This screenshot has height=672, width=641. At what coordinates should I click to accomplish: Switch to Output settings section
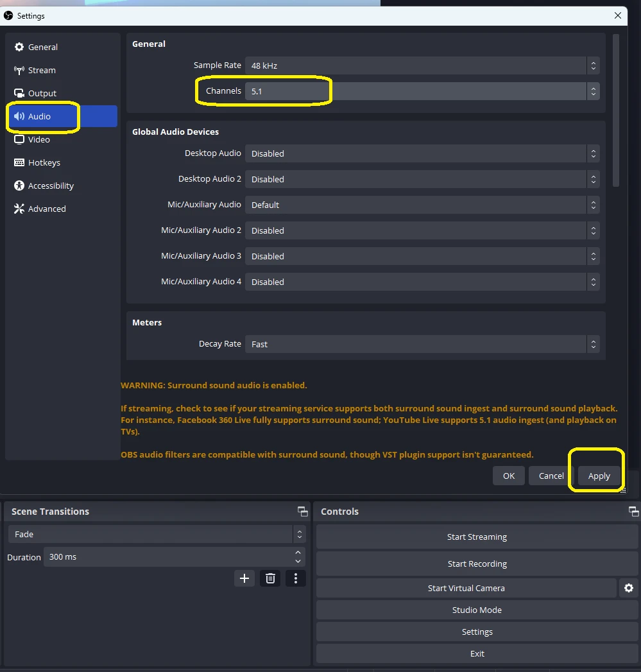coord(42,93)
